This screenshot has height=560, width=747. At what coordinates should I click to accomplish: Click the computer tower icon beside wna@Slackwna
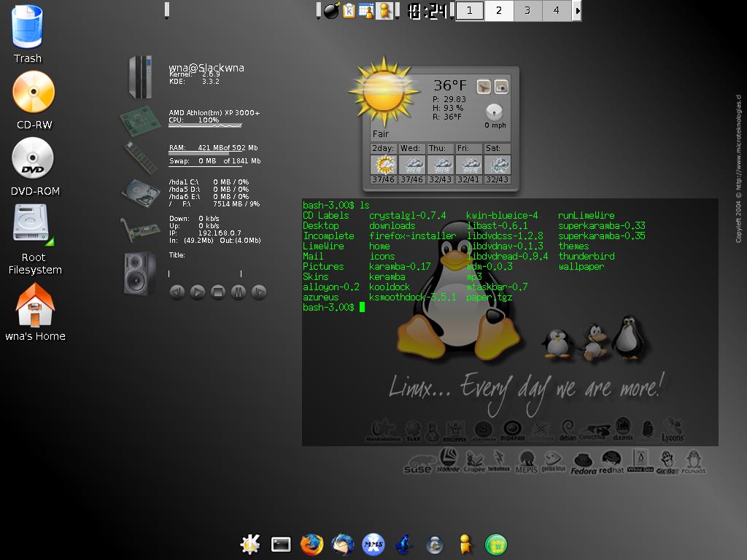[140, 77]
